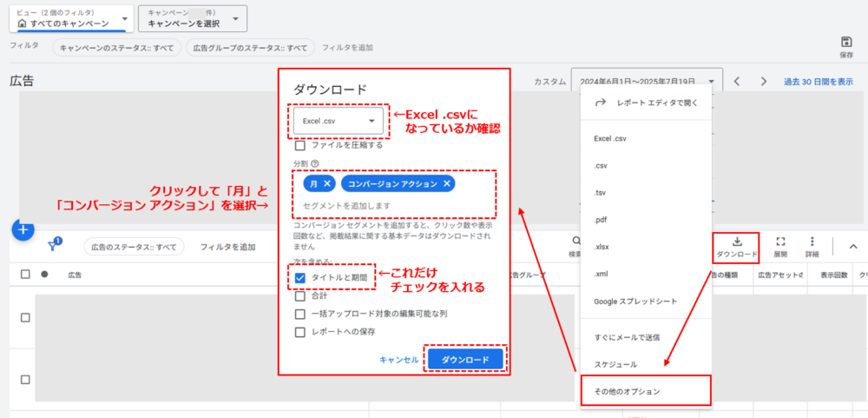This screenshot has width=868, height=418.
Task: Enable the ファイルを圧縮する checkbox
Action: (x=300, y=145)
